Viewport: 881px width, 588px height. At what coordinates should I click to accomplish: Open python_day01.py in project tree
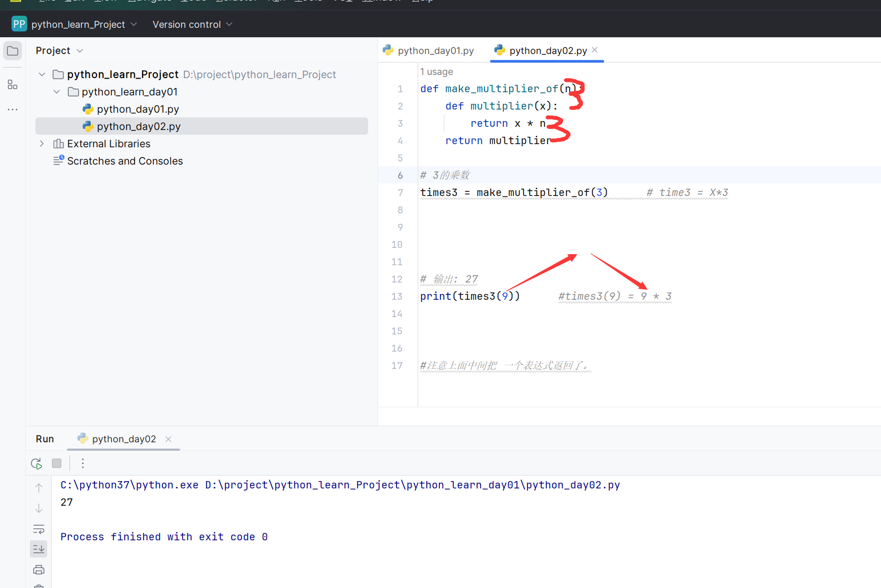pyautogui.click(x=137, y=109)
